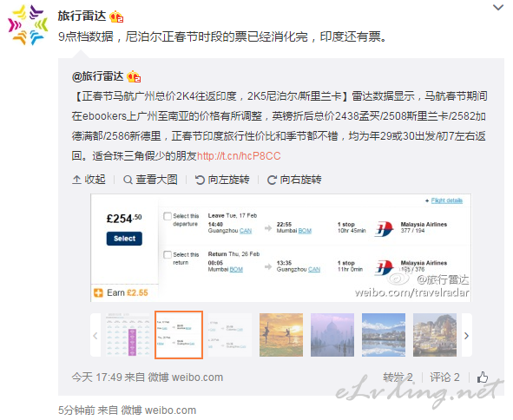
Task: Check the 'Select this return' checkbox
Action: [168, 255]
